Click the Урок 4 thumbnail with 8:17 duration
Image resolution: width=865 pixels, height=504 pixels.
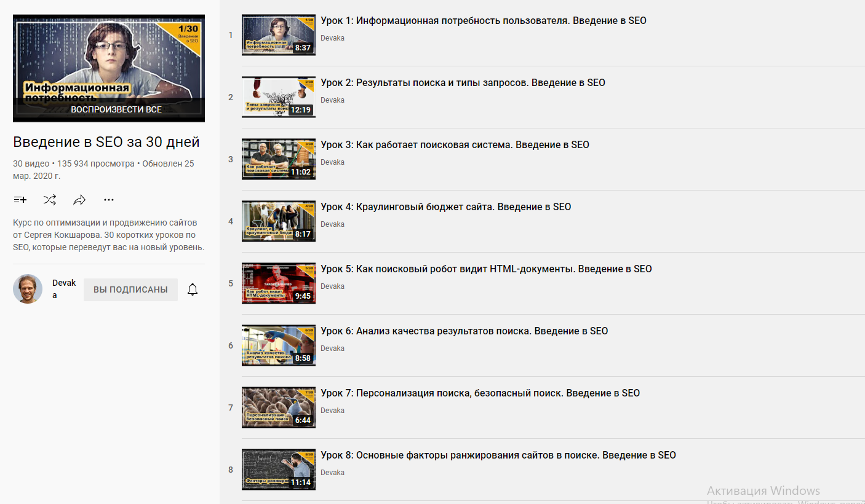[x=279, y=221]
